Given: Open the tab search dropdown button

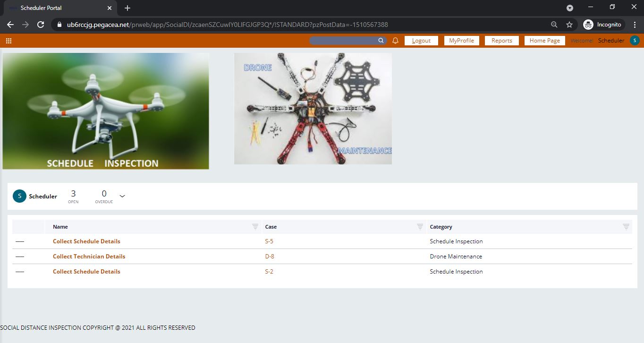Looking at the screenshot, I should coord(570,8).
